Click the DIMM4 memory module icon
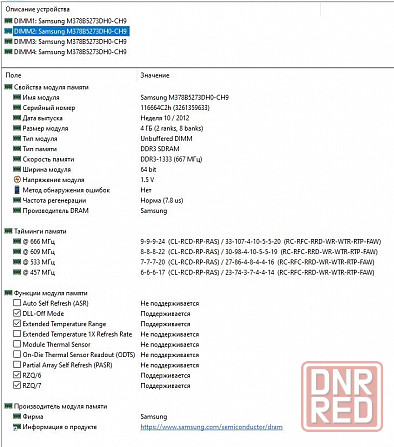Screen dimensions: 394x447 click(9, 52)
